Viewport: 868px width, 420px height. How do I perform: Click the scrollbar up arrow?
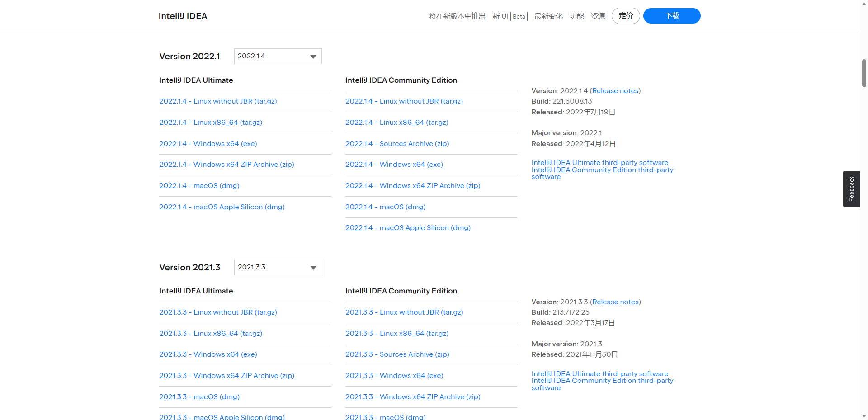pyautogui.click(x=864, y=4)
